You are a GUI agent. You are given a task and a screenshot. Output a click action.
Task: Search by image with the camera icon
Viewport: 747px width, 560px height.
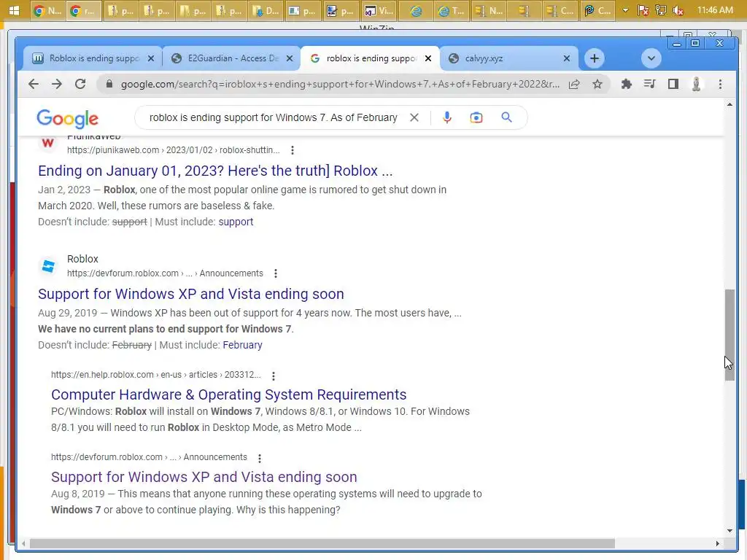[x=476, y=117]
